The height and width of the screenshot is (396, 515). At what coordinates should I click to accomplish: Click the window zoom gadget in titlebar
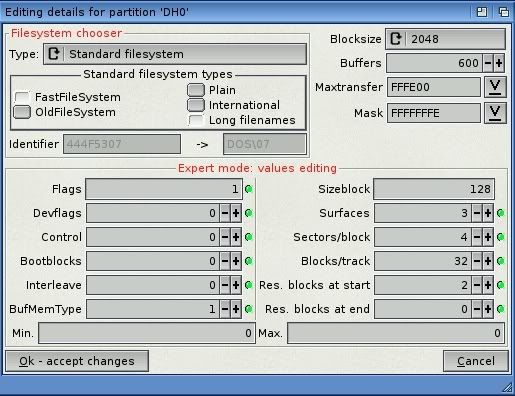pyautogui.click(x=482, y=12)
